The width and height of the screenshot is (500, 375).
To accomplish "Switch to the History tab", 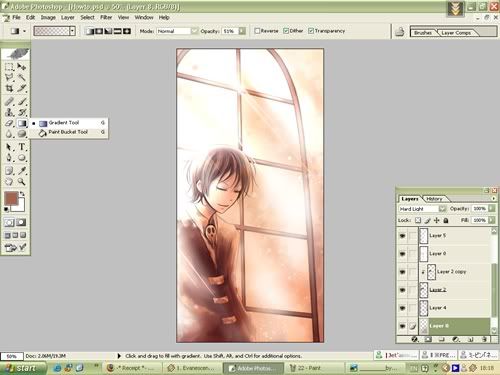I will tap(434, 199).
